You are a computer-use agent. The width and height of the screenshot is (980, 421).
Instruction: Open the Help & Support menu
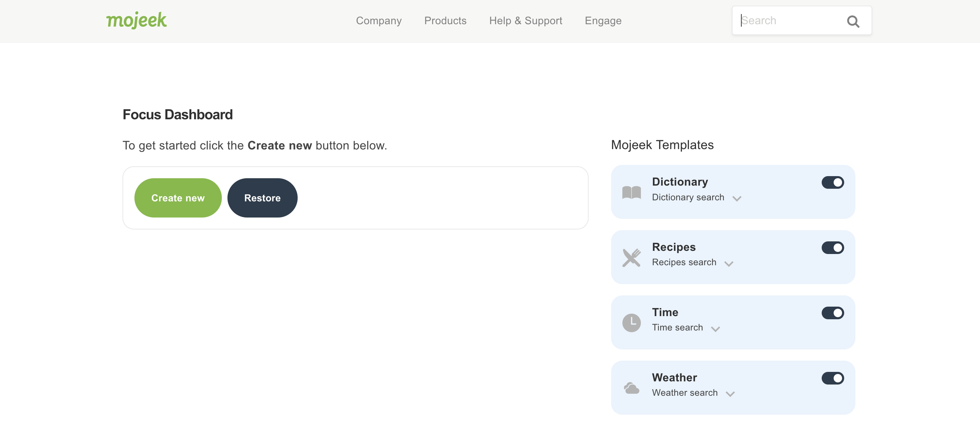click(x=525, y=21)
